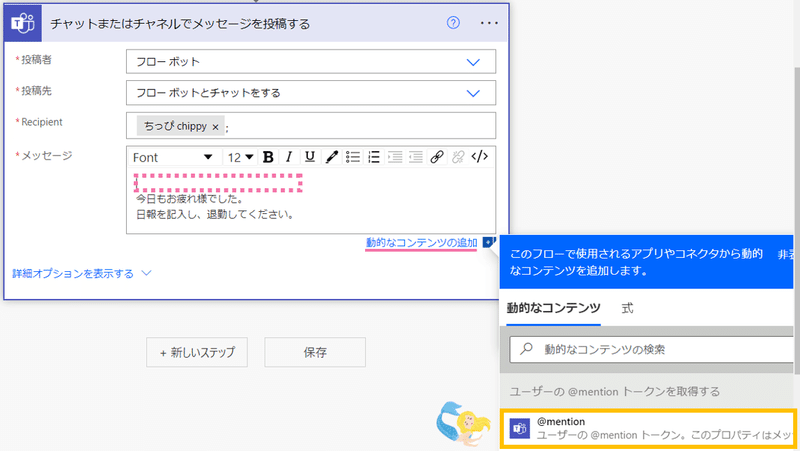Viewport: 800px width, 451px height.
Task: Click Teams icon beside @mention token
Action: tap(520, 428)
